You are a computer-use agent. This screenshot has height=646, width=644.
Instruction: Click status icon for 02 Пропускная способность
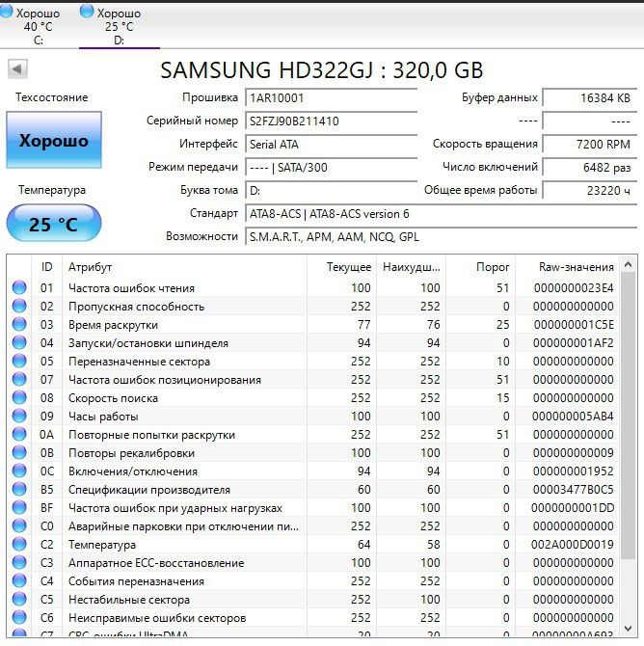click(19, 306)
